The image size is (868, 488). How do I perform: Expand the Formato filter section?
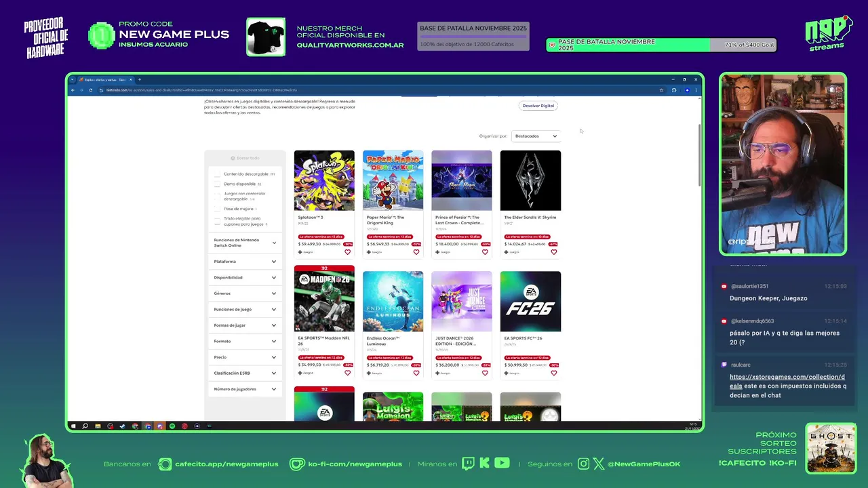(x=245, y=341)
